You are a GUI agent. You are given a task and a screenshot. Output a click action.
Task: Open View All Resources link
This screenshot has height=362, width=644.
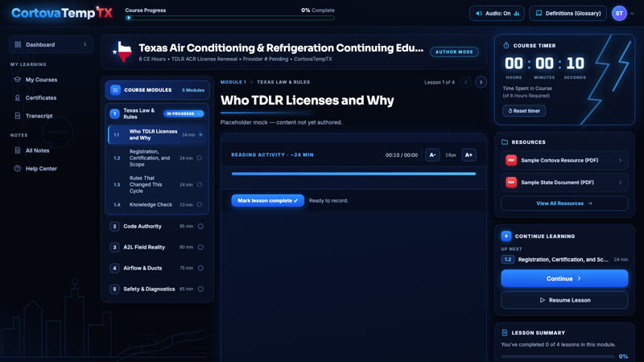click(564, 204)
